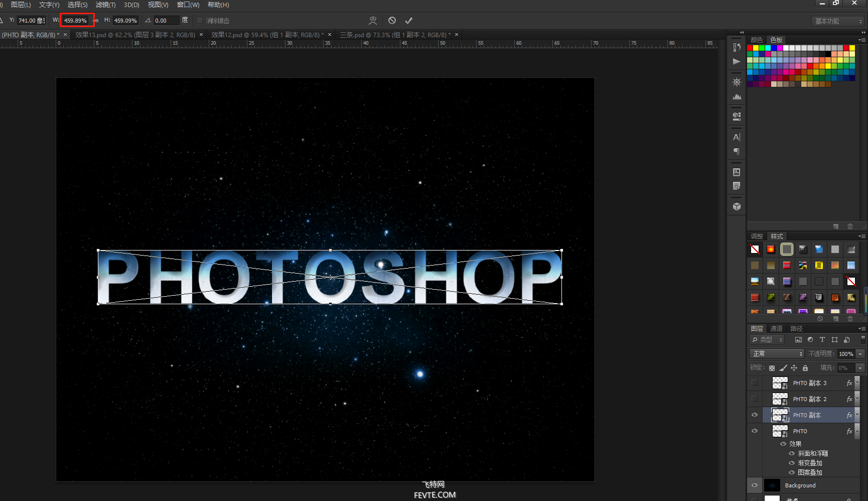Open the Character panel 'A' icon
Viewport: 868px width, 501px height.
click(737, 137)
